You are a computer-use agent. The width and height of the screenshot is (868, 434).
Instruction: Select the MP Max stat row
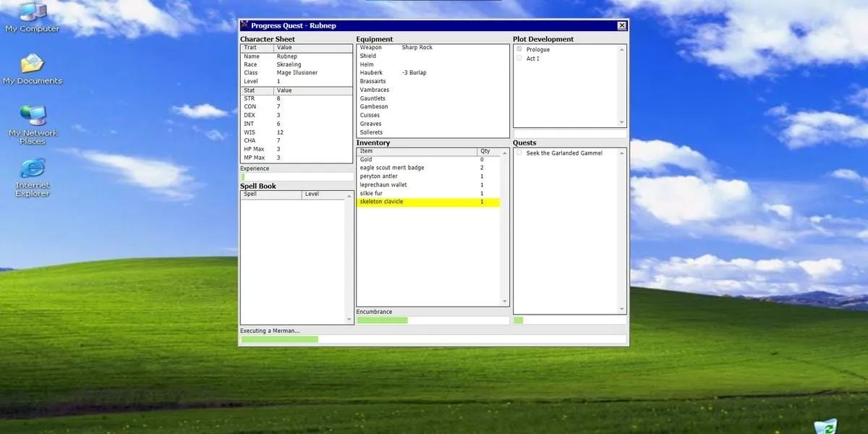(x=297, y=157)
